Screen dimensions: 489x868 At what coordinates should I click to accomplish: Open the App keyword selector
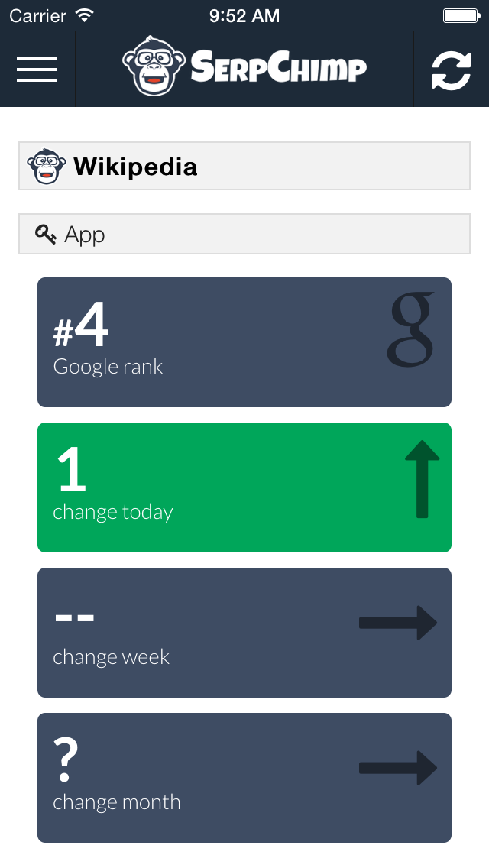pyautogui.click(x=244, y=235)
